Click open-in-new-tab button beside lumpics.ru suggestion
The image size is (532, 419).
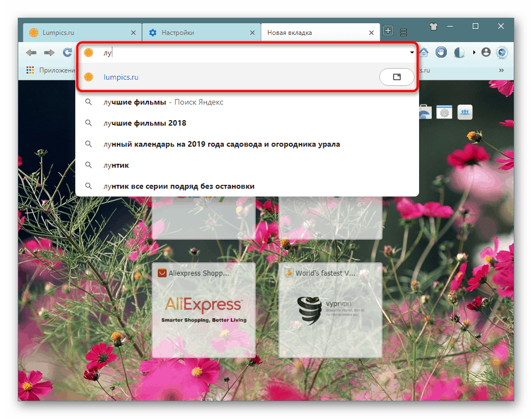click(397, 77)
